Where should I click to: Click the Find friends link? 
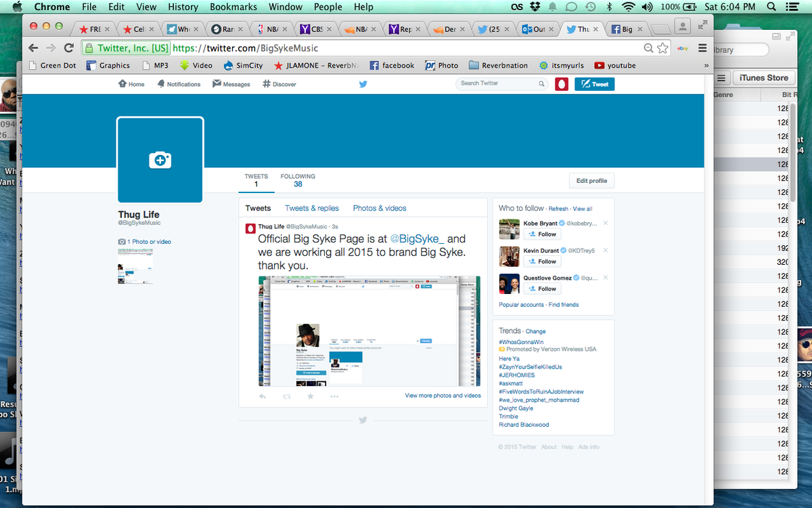pos(564,305)
